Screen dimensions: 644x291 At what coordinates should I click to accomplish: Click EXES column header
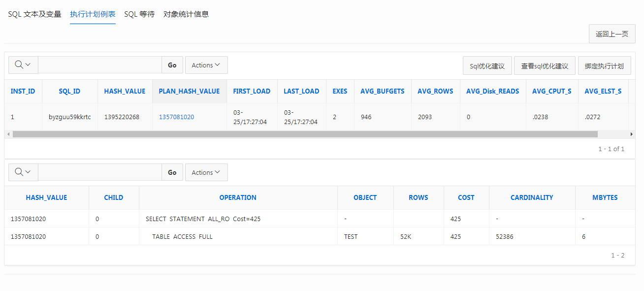340,91
